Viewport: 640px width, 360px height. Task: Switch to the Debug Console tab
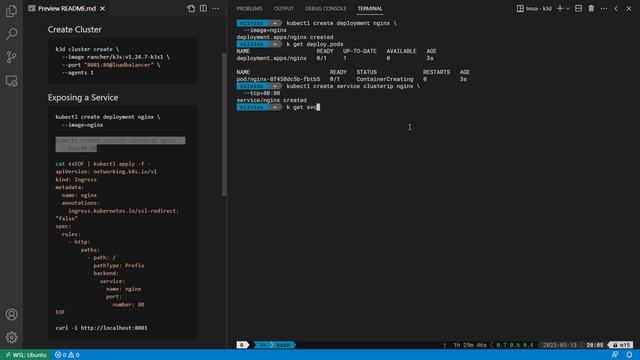tap(325, 9)
